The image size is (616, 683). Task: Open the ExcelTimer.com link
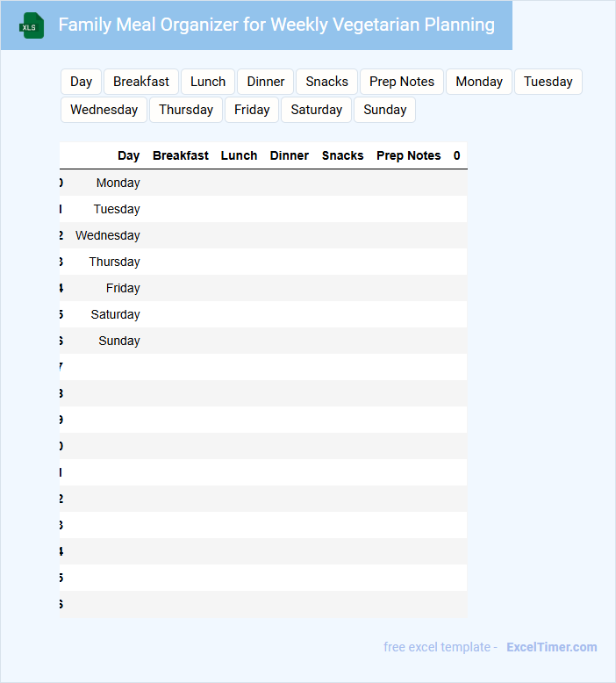[552, 647]
